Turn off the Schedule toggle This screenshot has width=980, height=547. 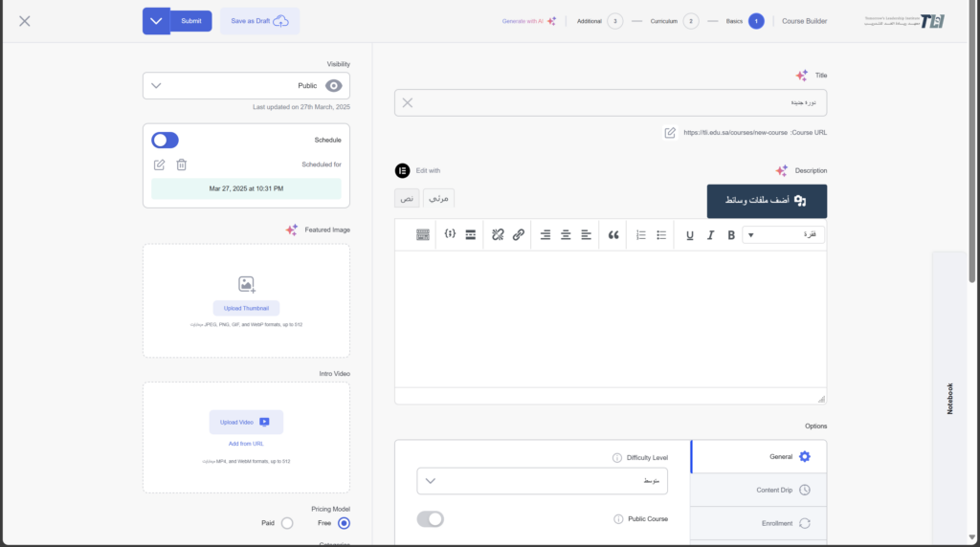point(165,141)
